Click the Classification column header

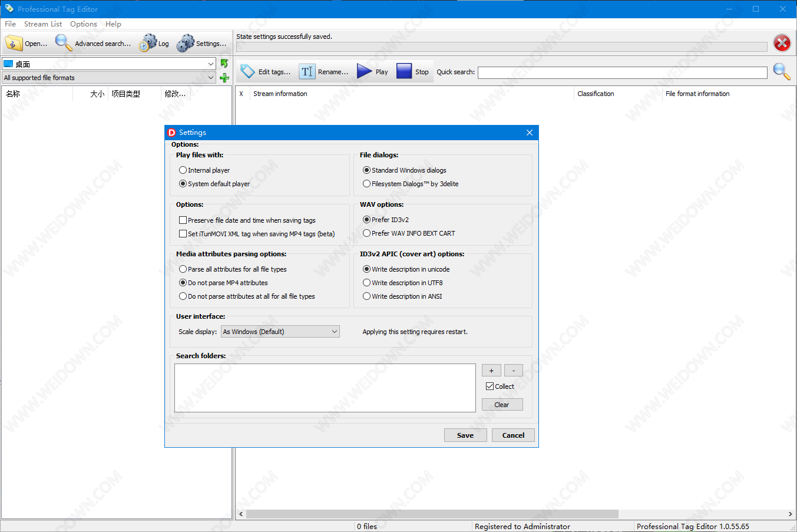click(x=618, y=94)
